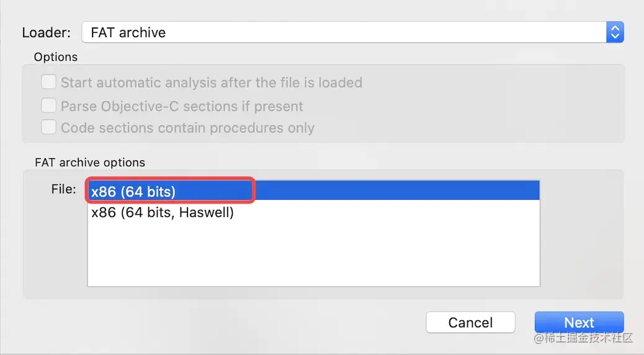Click the 'Options' group heading
This screenshot has height=355, width=644.
pos(56,57)
